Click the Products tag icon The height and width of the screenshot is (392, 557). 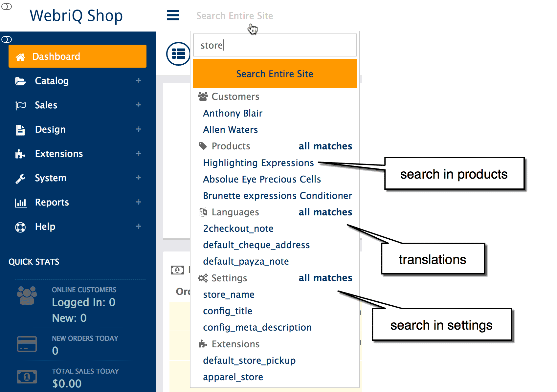click(203, 146)
